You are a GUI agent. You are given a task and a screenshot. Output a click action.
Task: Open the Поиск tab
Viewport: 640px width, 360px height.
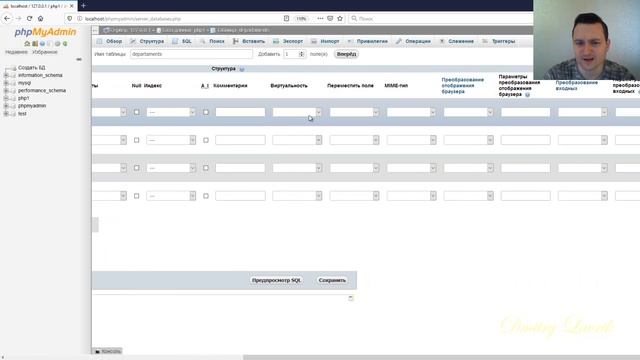[x=212, y=41]
